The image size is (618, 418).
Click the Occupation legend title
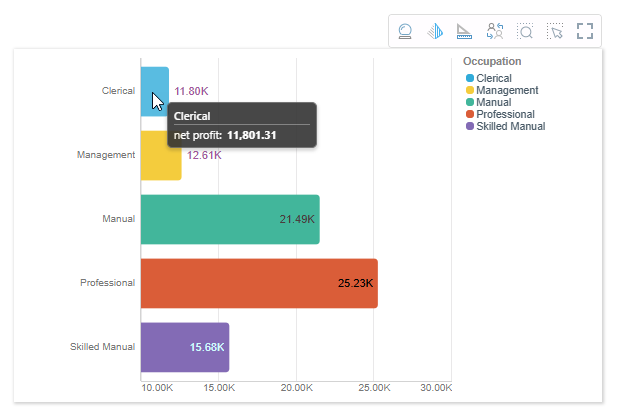click(x=492, y=62)
